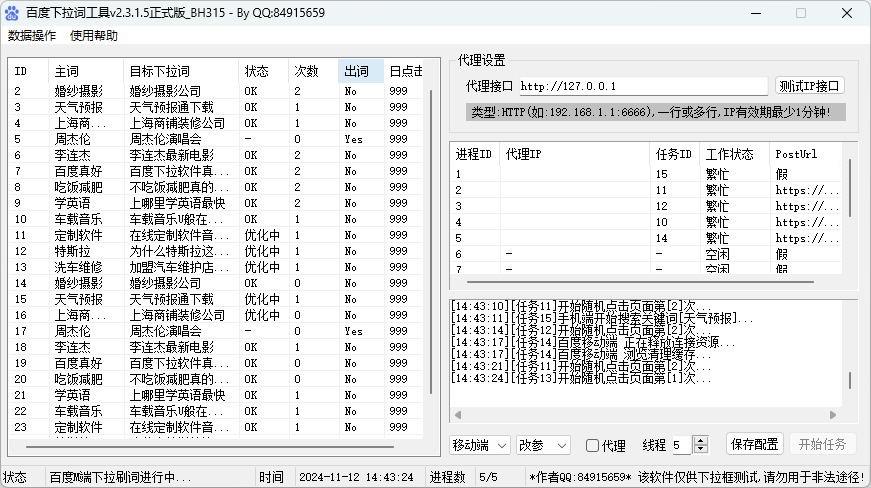Image resolution: width=871 pixels, height=488 pixels.
Task: Click the log panel right scroll arrow
Action: [833, 415]
